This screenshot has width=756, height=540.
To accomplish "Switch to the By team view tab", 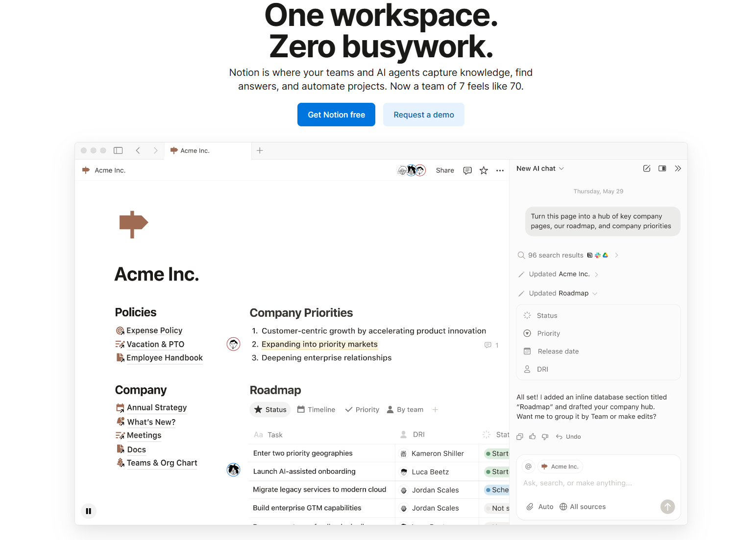I will click(x=405, y=410).
